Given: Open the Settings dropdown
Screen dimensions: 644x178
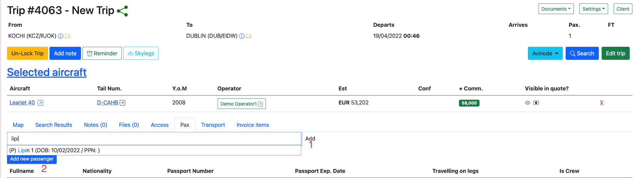Looking at the screenshot, I should [593, 9].
